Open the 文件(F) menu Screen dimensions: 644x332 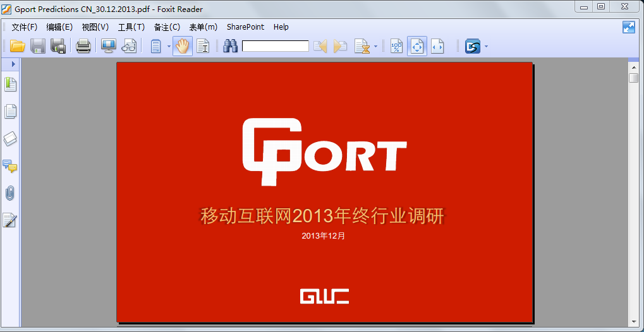pyautogui.click(x=24, y=27)
